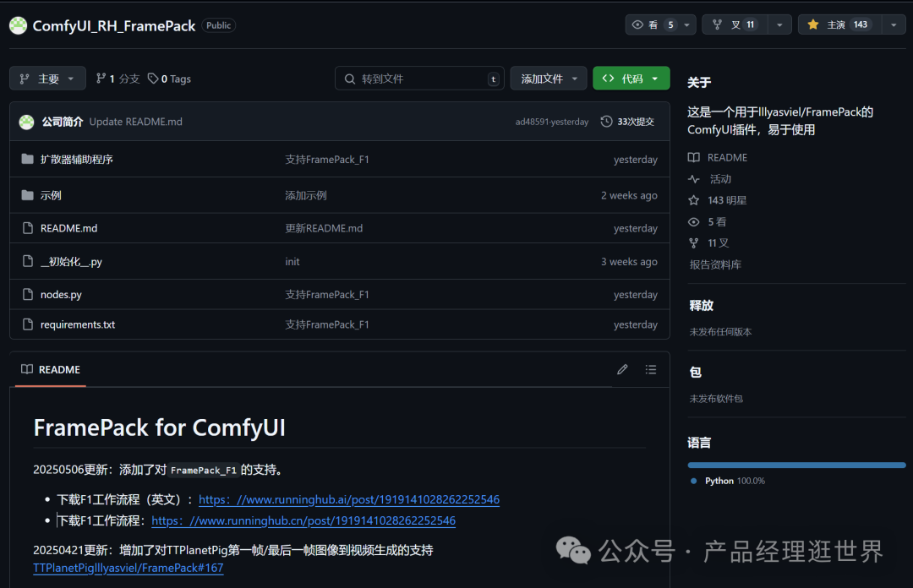Open the 1 分支 branches link
The image size is (913, 588).
click(x=118, y=79)
